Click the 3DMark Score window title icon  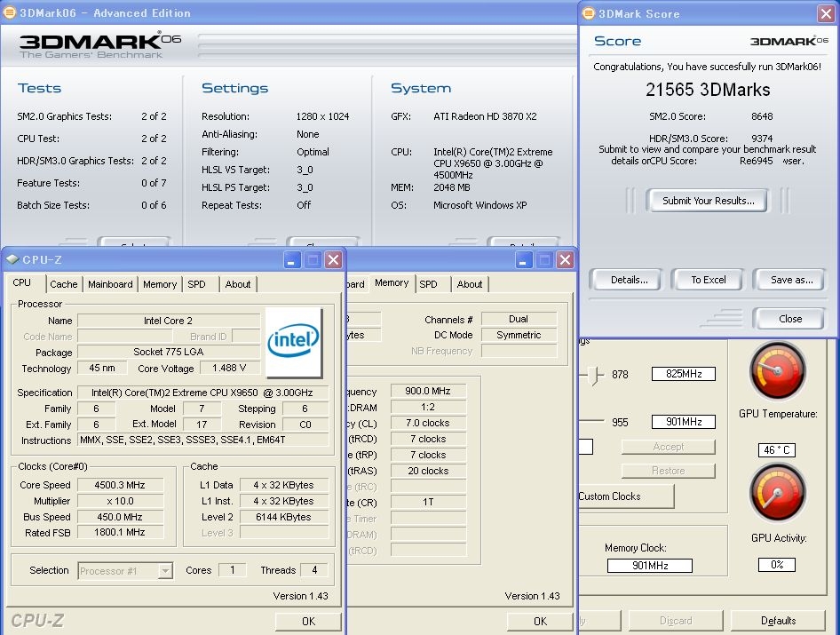[x=588, y=13]
